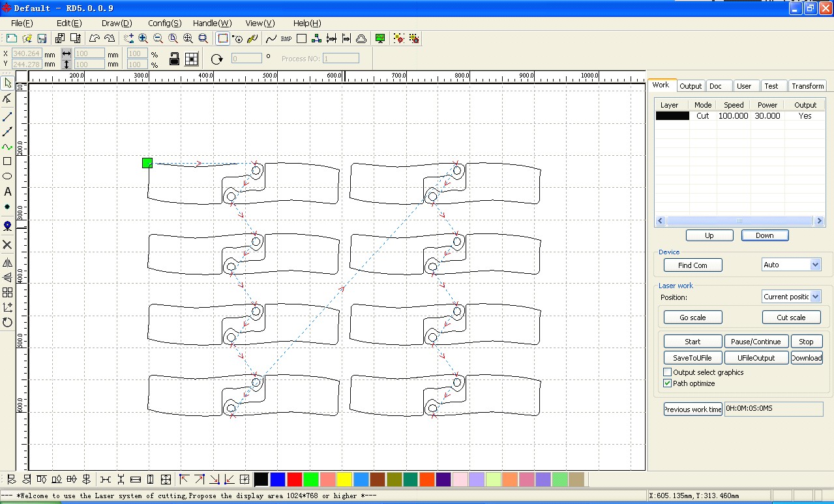
Task: Open the Position dropdown
Action: 791,297
